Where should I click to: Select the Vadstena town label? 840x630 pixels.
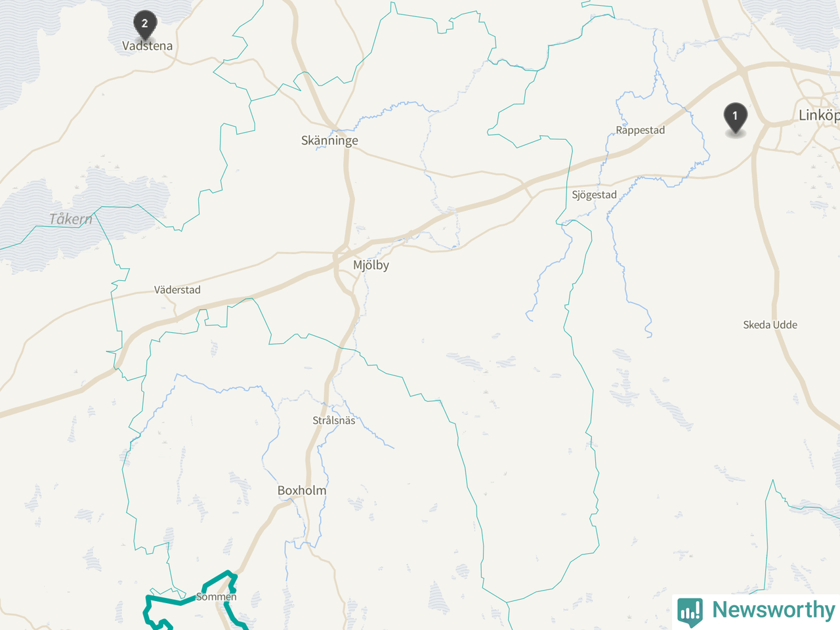pos(148,46)
